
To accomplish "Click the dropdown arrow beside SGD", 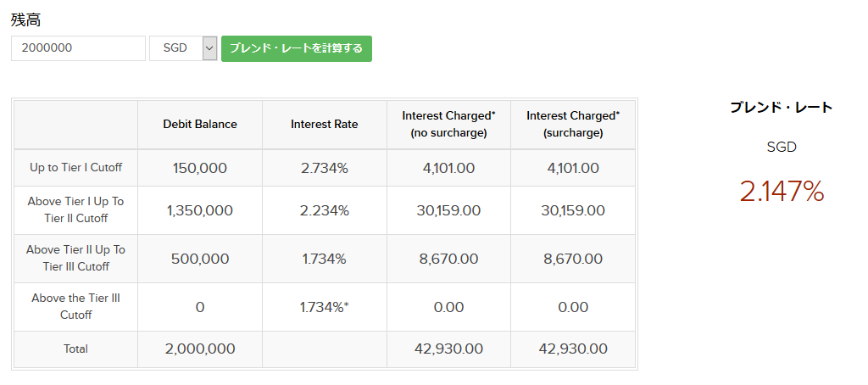I will (x=210, y=48).
